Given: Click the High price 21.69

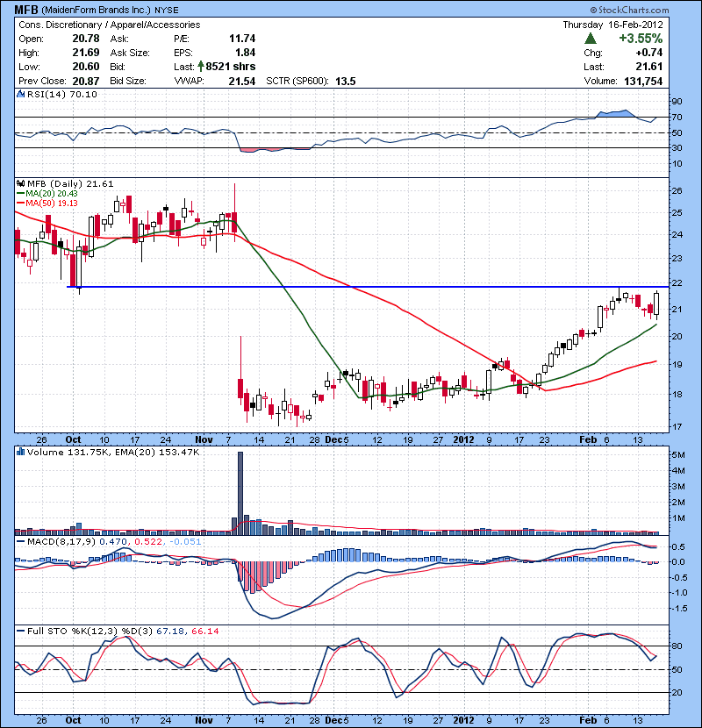Looking at the screenshot, I should coord(85,53).
